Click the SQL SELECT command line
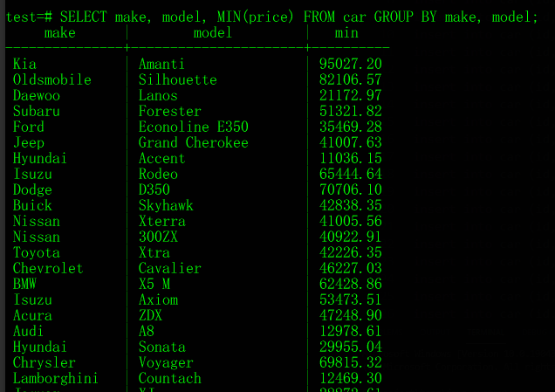This screenshot has height=392, width=555. coord(272,17)
